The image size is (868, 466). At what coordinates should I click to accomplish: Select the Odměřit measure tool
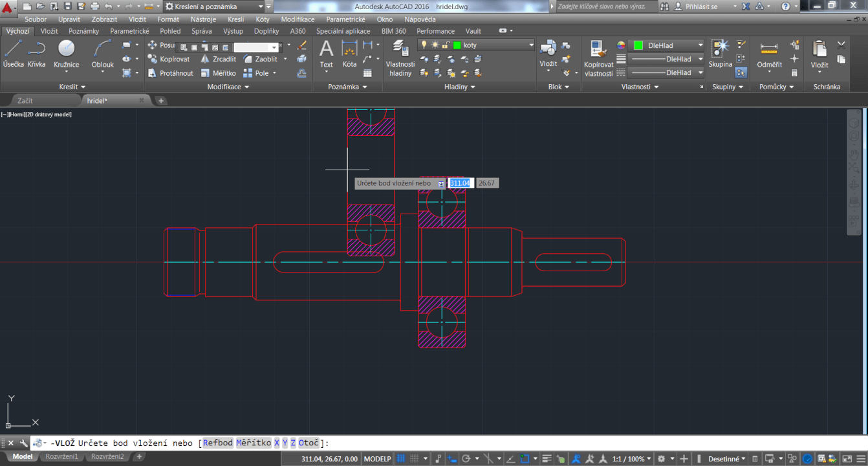pyautogui.click(x=769, y=54)
